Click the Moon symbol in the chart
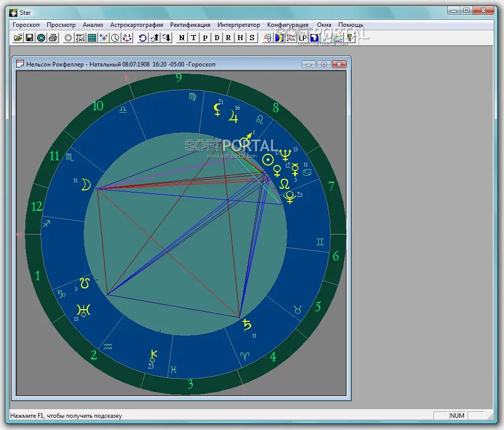Viewport: 504px width, 430px height. 85,185
